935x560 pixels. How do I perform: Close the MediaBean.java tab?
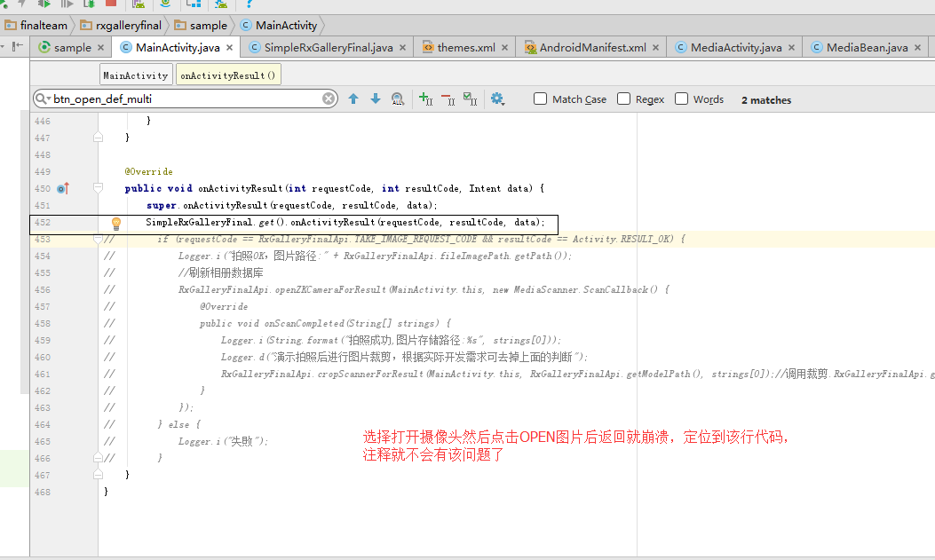[918, 48]
